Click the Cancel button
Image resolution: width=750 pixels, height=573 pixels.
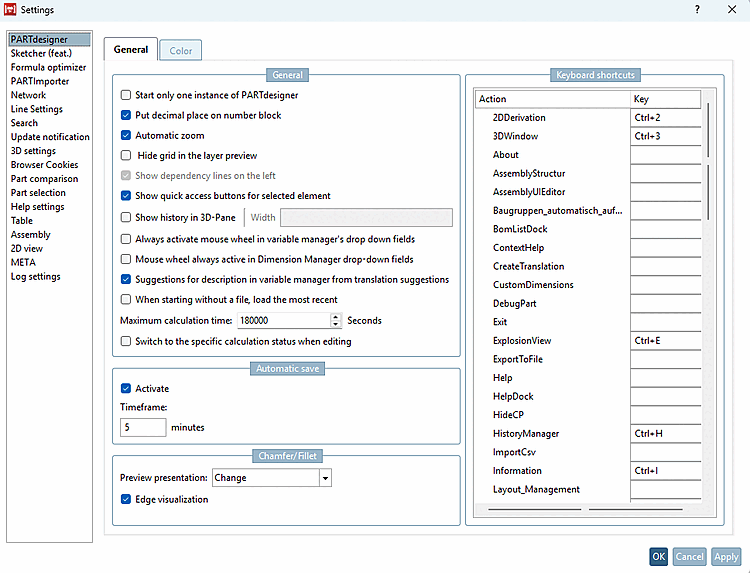[x=689, y=557]
